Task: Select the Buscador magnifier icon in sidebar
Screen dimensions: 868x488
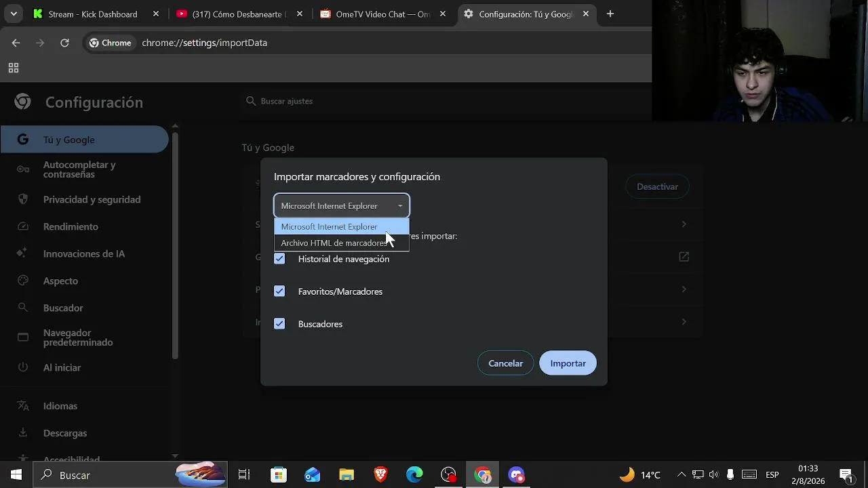Action: click(23, 308)
